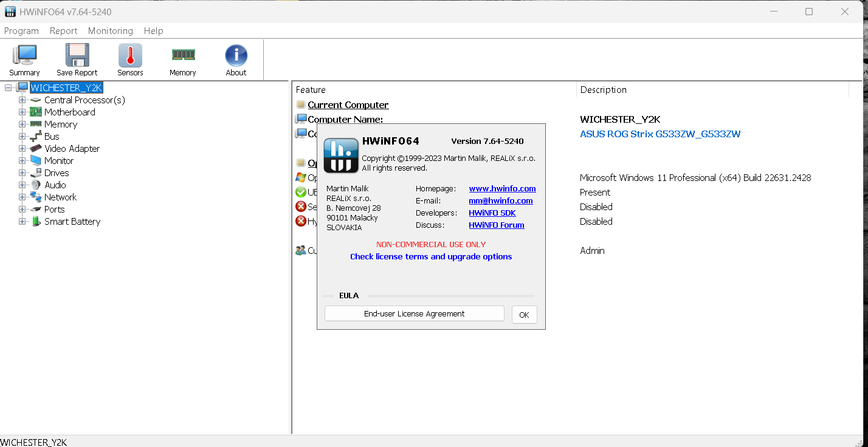This screenshot has width=868, height=447.
Task: Click the Monitor tree node icon
Action: 36,161
